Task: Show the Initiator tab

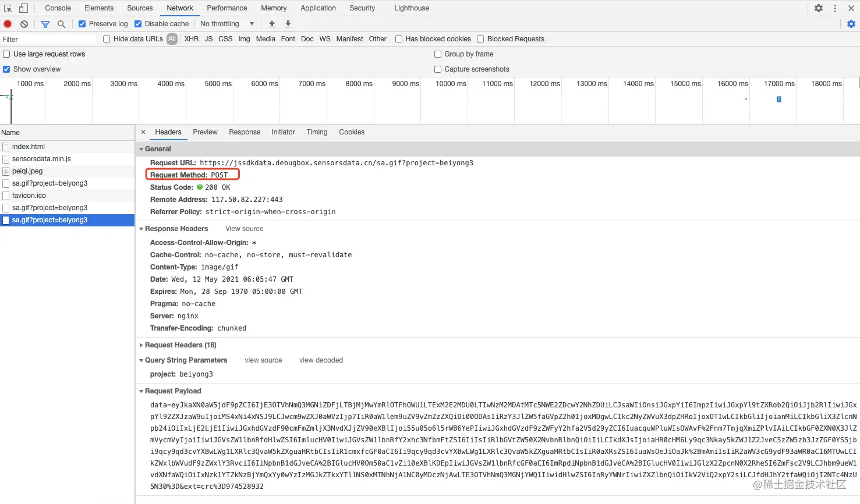Action: [x=283, y=132]
